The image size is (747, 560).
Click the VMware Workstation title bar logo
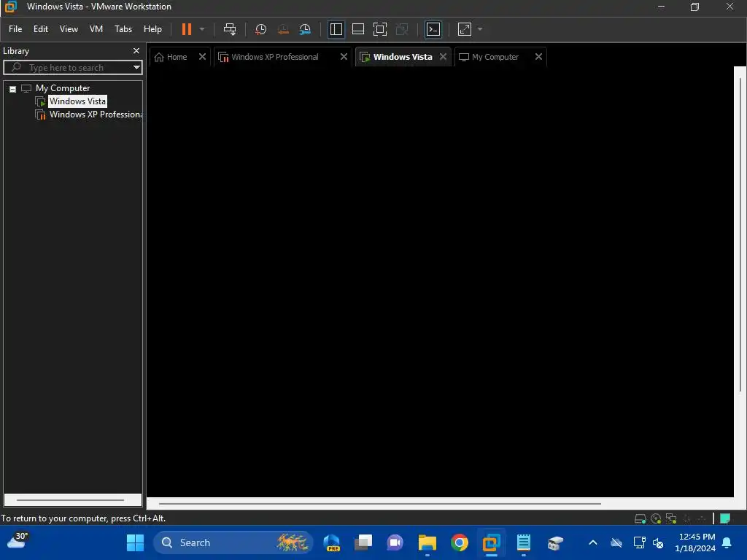[10, 7]
